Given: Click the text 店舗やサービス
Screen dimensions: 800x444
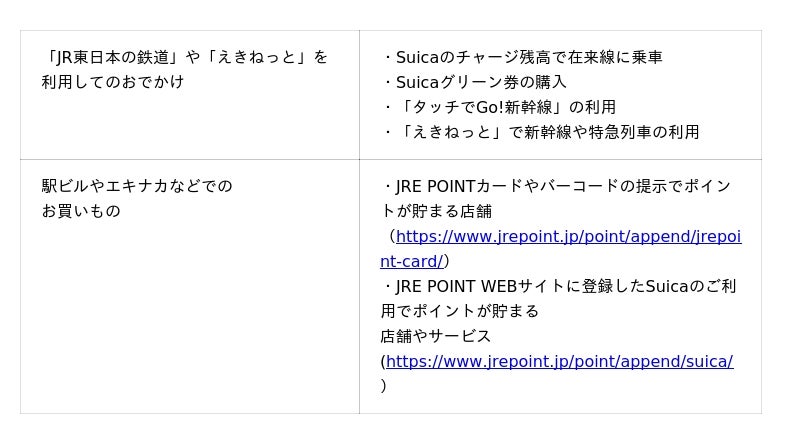Looking at the screenshot, I should (436, 336).
